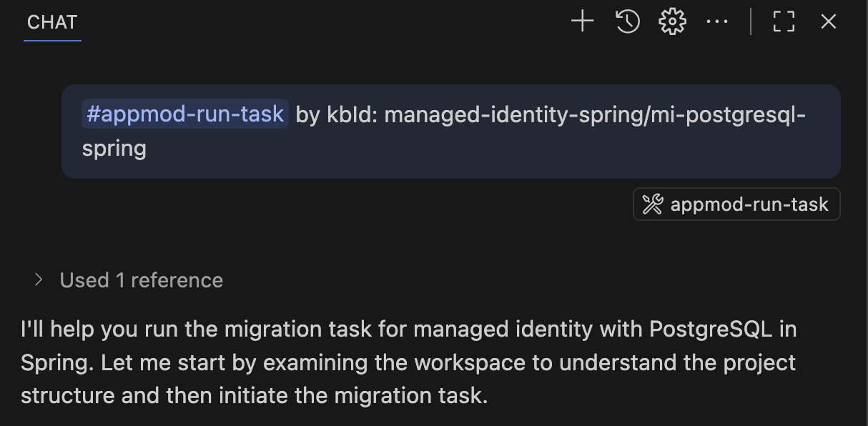868x426 pixels.
Task: Select the plus icon in the chat toolbar
Action: pyautogui.click(x=581, y=21)
